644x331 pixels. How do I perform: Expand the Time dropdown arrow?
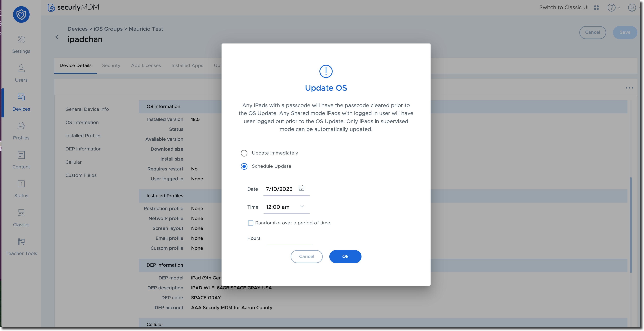point(302,206)
